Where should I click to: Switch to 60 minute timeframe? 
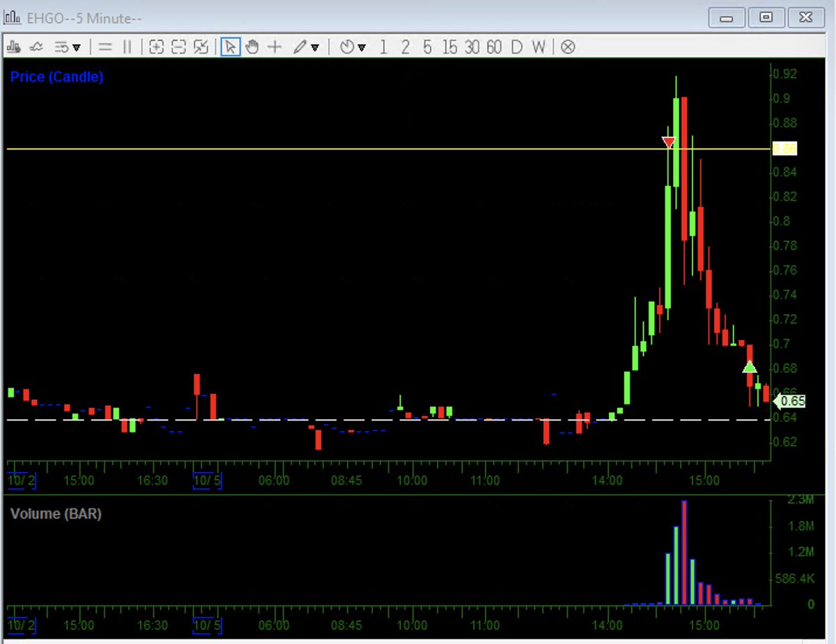point(494,47)
